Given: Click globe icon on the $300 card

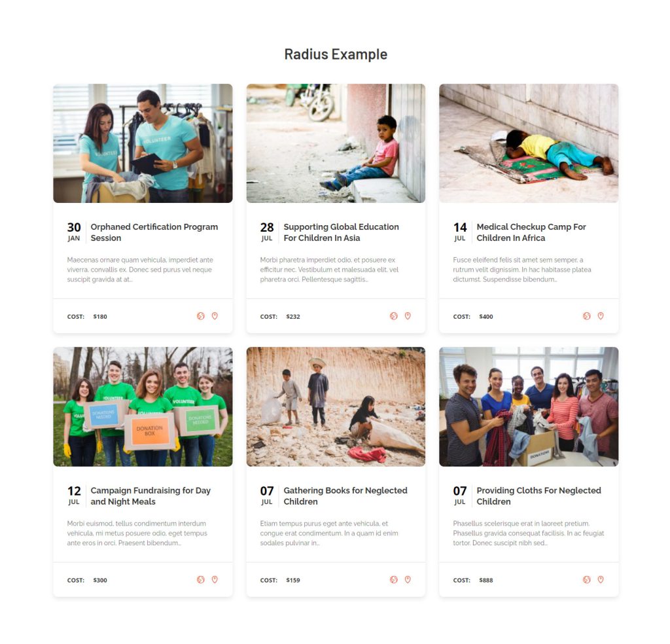Looking at the screenshot, I should (200, 580).
